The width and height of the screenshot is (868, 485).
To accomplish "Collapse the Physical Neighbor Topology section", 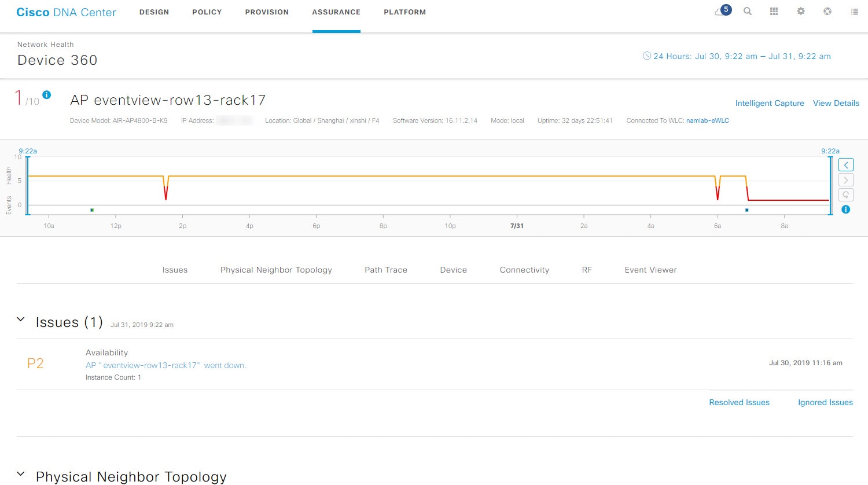I will (21, 474).
